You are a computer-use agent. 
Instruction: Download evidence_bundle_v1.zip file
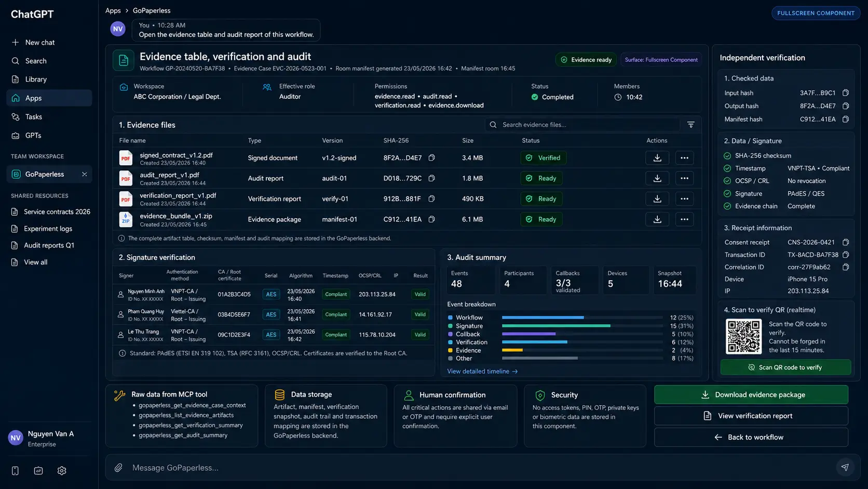(x=657, y=219)
